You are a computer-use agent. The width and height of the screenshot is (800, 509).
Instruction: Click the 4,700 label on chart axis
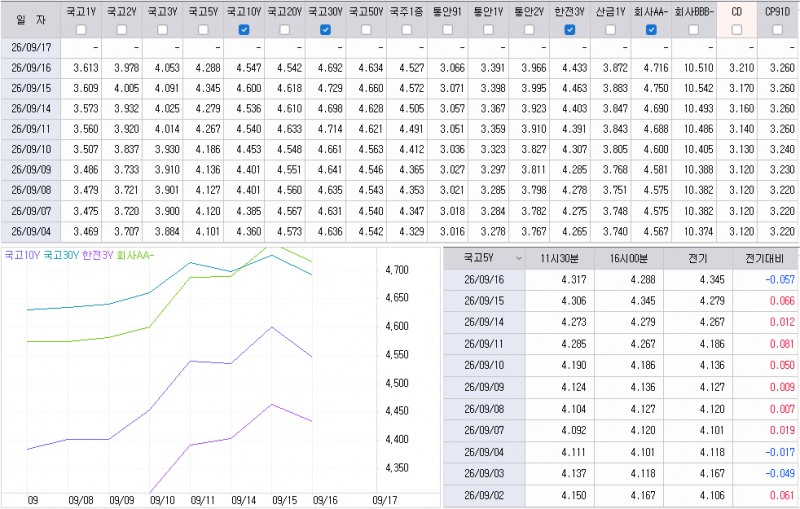click(x=396, y=270)
